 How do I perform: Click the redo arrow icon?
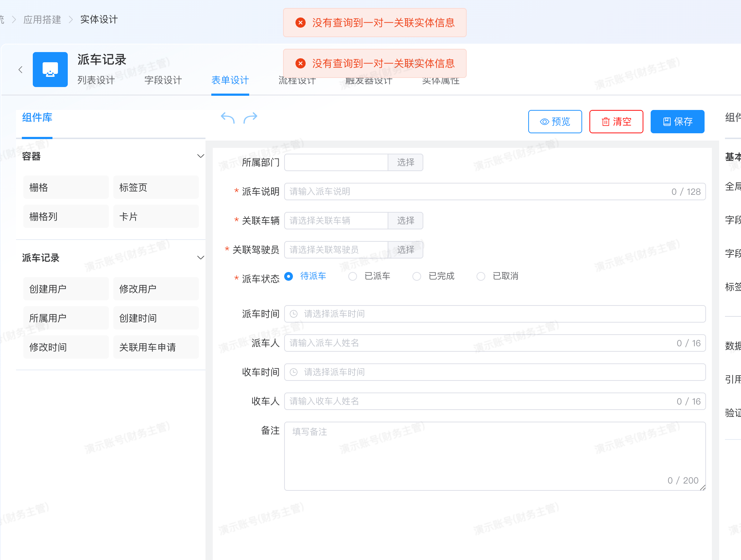(250, 118)
